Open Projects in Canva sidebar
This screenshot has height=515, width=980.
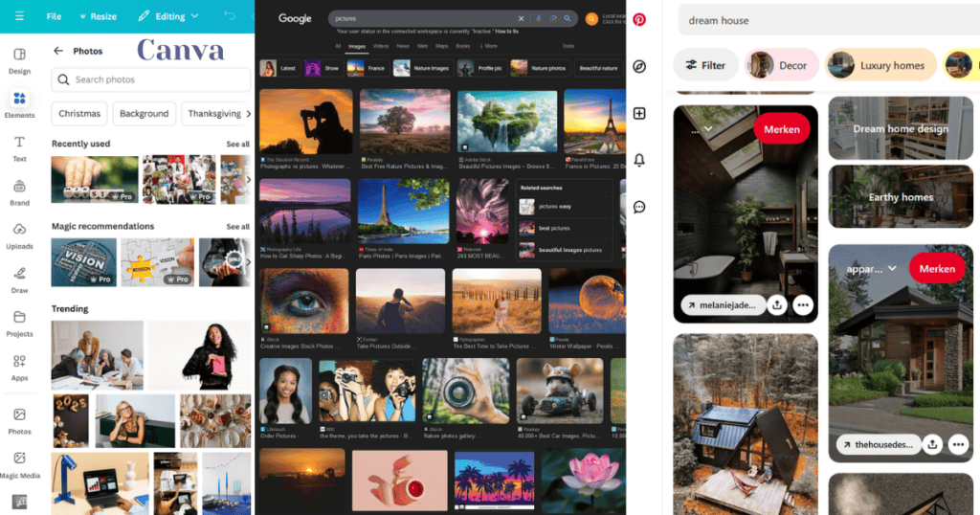[19, 324]
